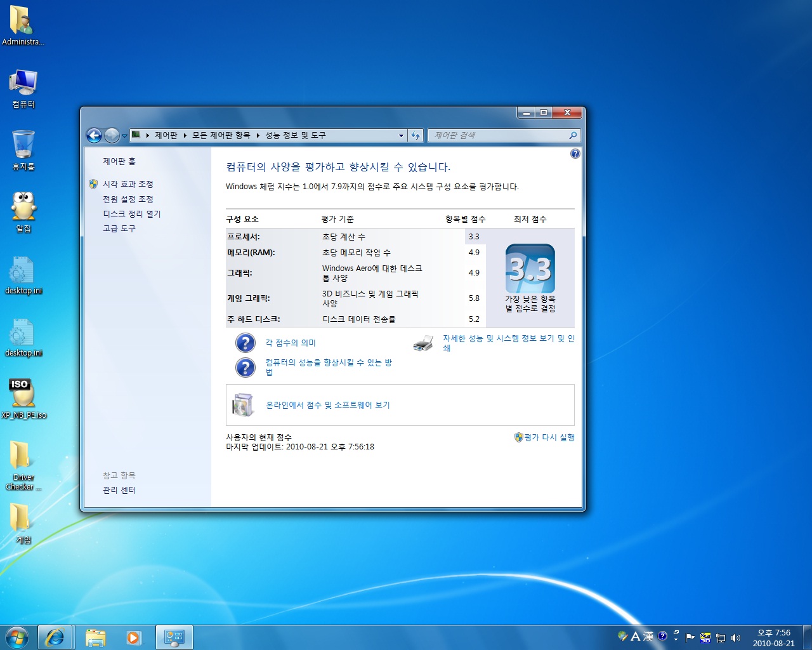This screenshot has height=650, width=812.
Task: Click the volume speaker tray icon
Action: 736,637
